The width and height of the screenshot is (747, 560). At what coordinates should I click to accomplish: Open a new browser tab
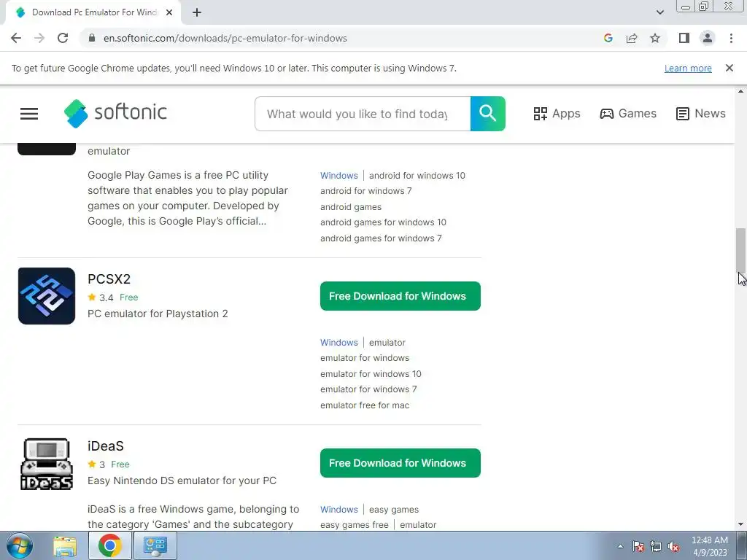click(197, 12)
